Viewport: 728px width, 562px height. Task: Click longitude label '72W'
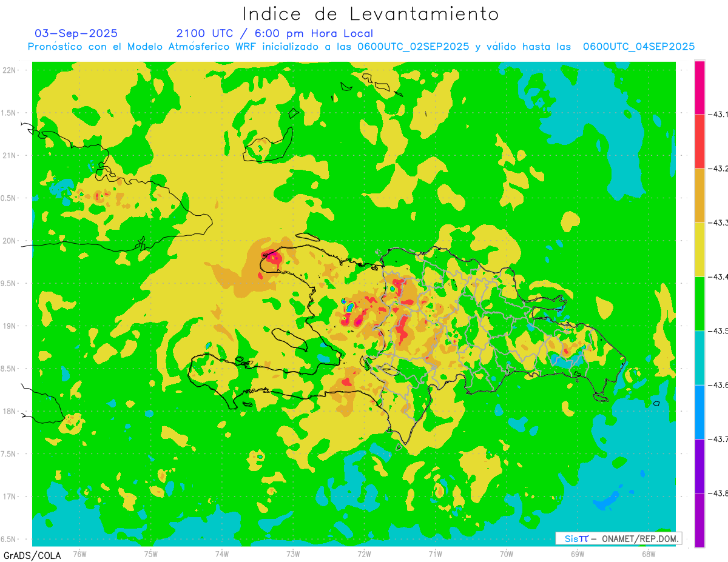(x=364, y=554)
